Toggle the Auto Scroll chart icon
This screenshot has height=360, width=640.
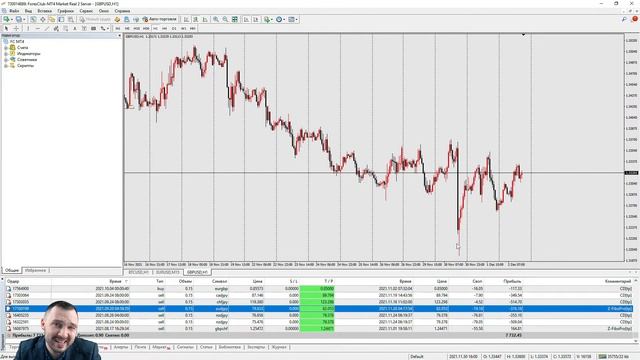click(247, 19)
